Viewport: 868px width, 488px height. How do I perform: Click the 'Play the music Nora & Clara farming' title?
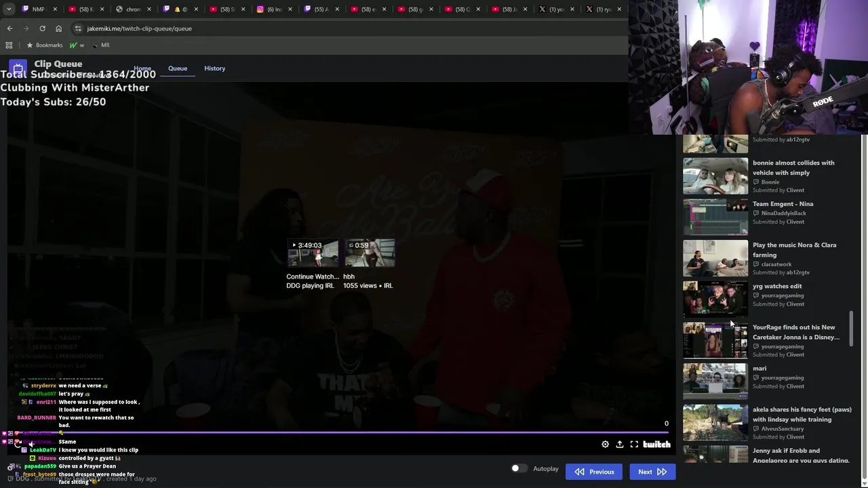(794, 250)
